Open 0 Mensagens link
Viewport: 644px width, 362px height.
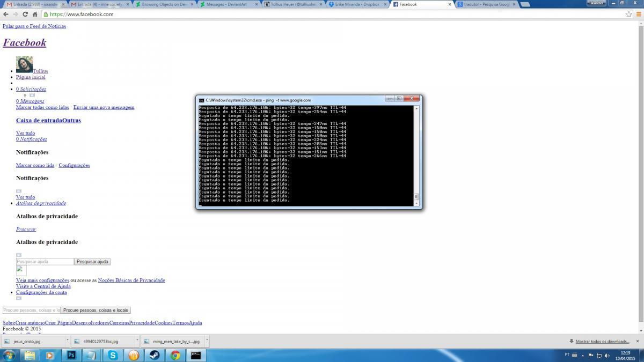[30, 101]
